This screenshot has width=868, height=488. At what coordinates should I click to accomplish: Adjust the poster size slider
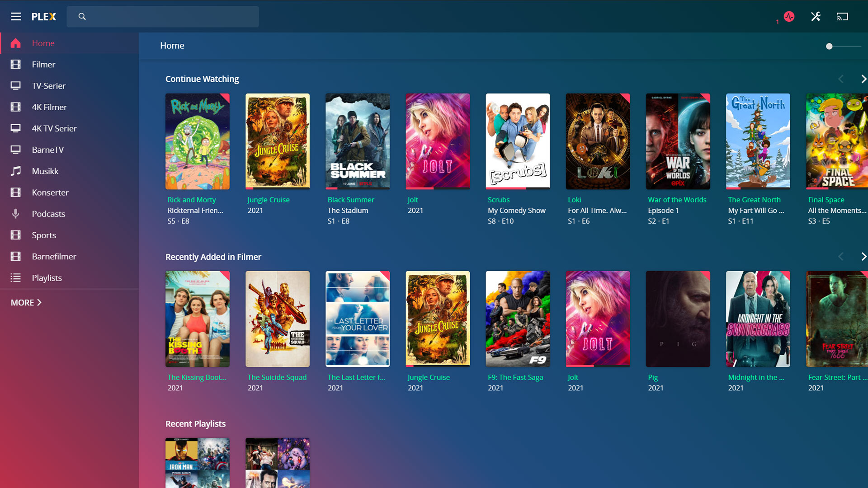[829, 47]
